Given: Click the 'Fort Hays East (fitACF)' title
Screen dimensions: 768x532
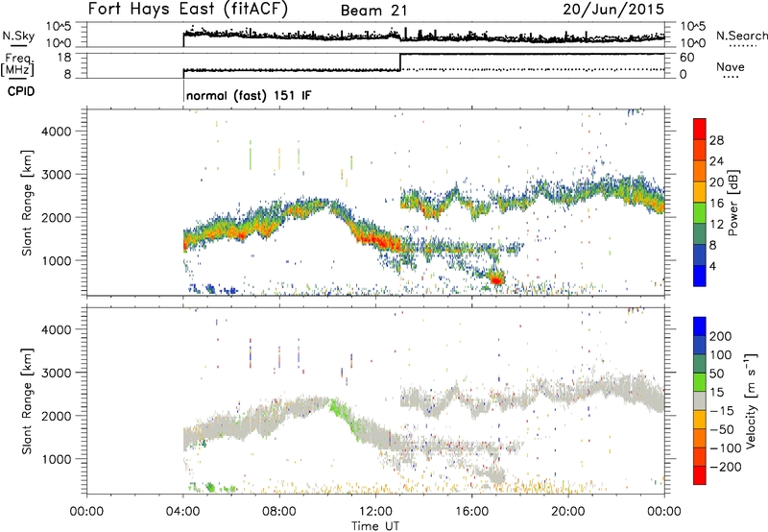Looking at the screenshot, I should coord(187,10).
